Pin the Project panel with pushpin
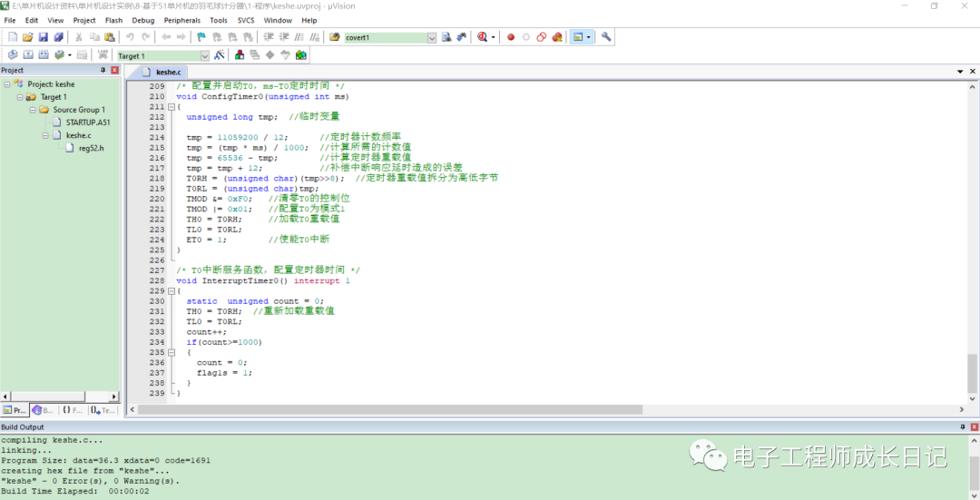The width and height of the screenshot is (980, 500). pyautogui.click(x=103, y=70)
